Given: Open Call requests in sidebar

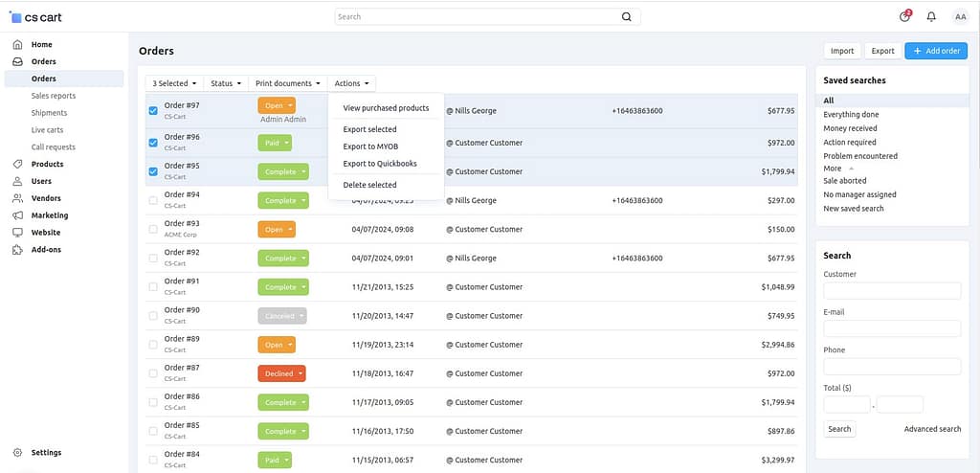Looking at the screenshot, I should (x=54, y=147).
